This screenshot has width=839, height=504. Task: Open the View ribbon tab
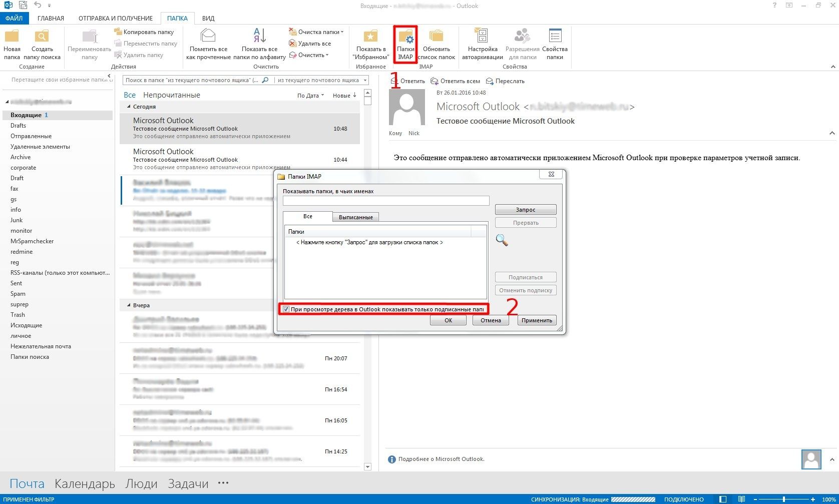coord(208,18)
